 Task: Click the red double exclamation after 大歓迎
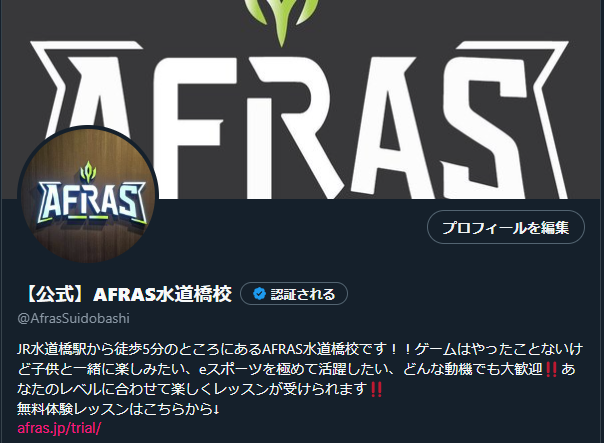point(551,369)
